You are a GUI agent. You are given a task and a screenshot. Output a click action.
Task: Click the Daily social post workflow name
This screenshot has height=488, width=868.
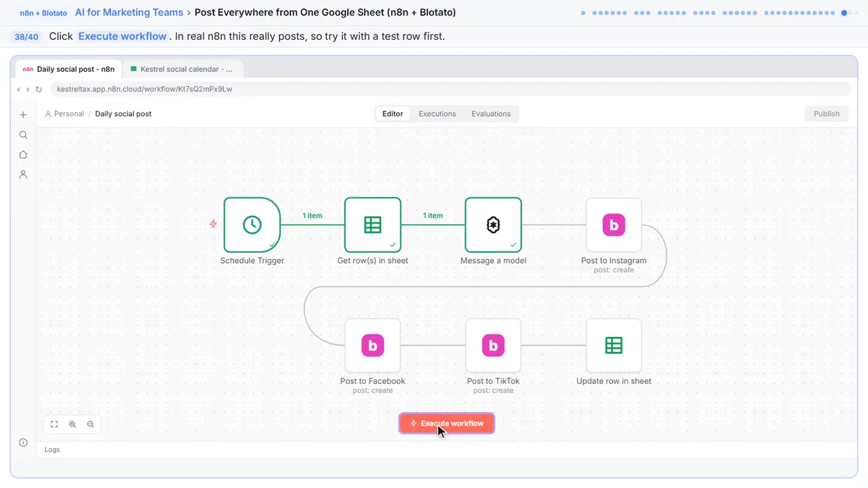tap(123, 114)
